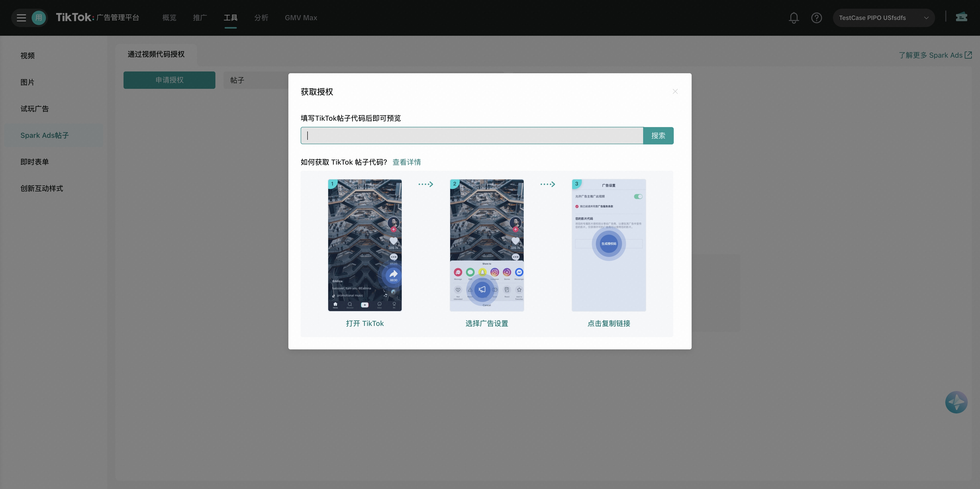The height and width of the screenshot is (489, 980).
Task: Open the 查看详情 link
Action: pos(406,162)
